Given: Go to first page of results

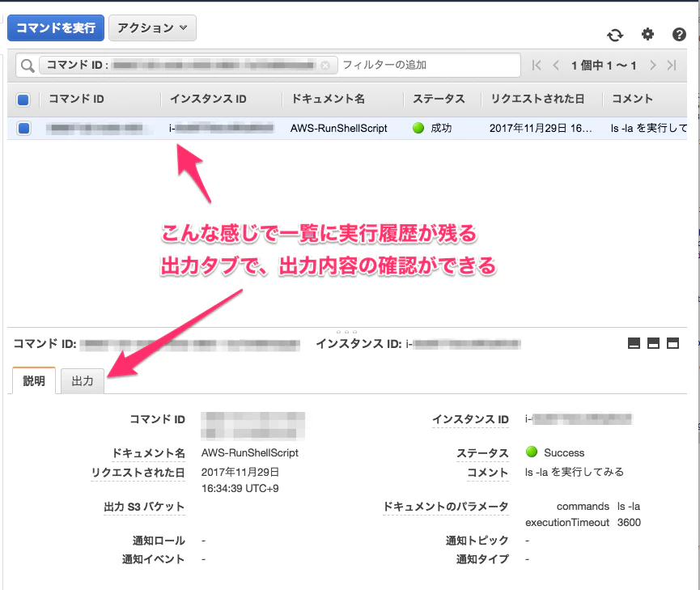Looking at the screenshot, I should pyautogui.click(x=537, y=66).
